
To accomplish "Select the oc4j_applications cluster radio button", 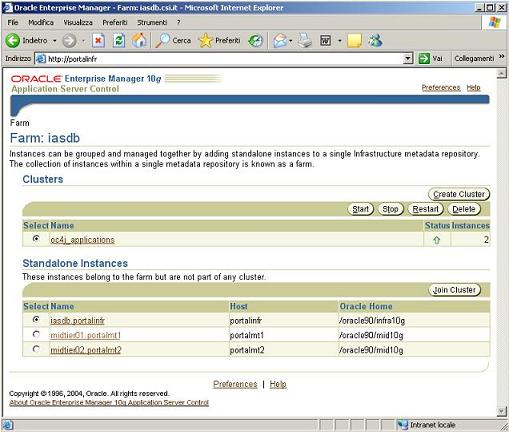I will pyautogui.click(x=36, y=239).
